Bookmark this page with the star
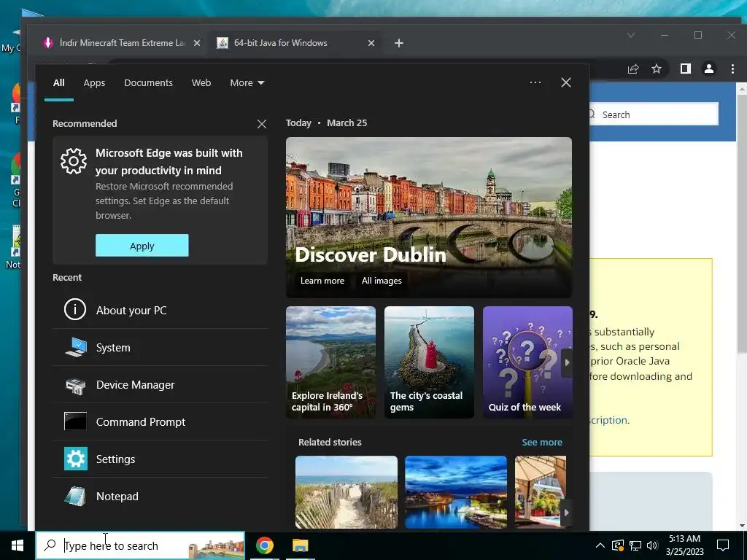This screenshot has height=560, width=747. tap(657, 69)
